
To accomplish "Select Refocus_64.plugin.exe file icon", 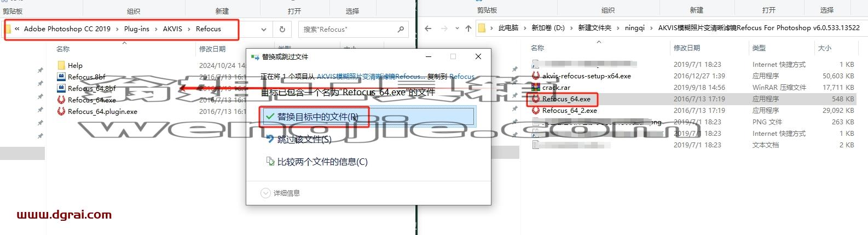I will point(61,111).
